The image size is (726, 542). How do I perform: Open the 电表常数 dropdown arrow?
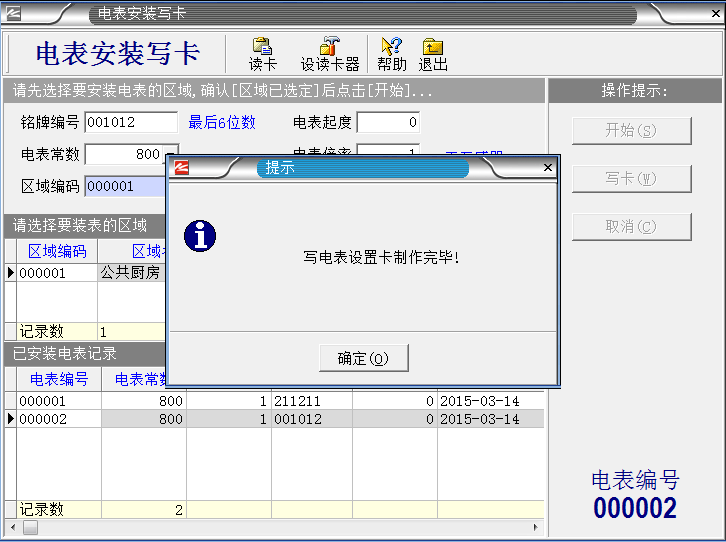click(173, 155)
